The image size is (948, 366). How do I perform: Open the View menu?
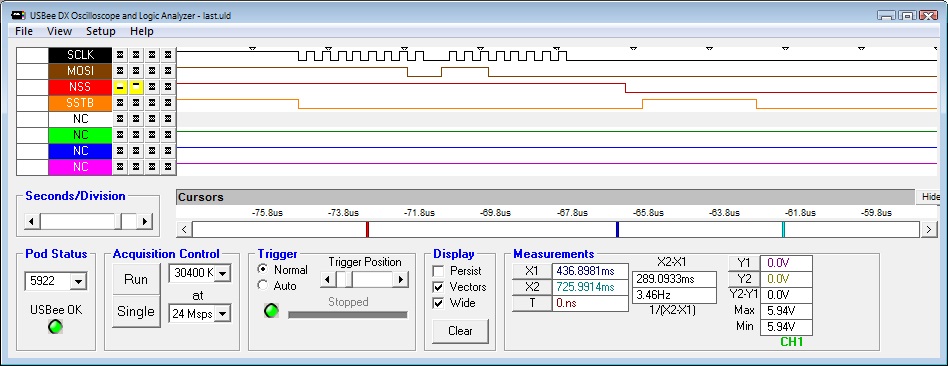tap(59, 31)
